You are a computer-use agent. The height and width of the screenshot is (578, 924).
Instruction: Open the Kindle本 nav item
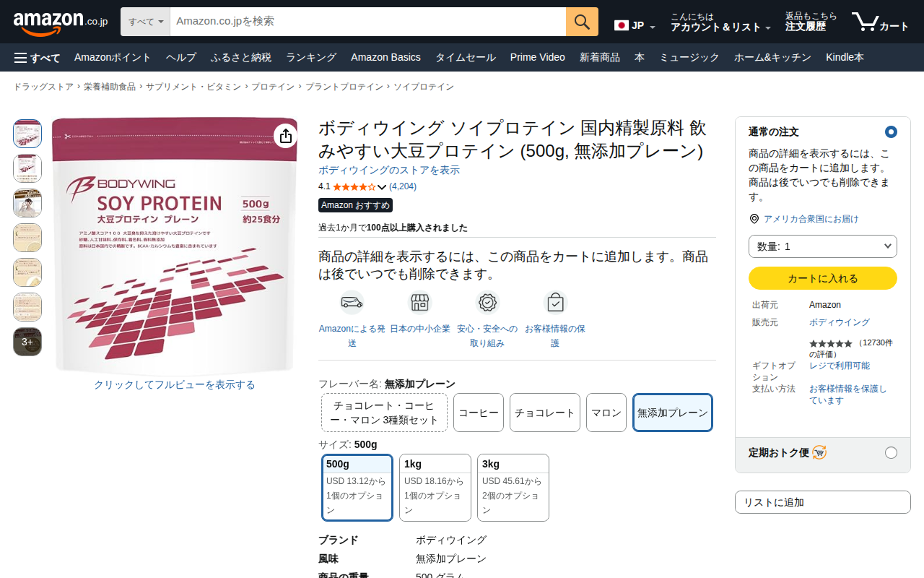pyautogui.click(x=845, y=58)
